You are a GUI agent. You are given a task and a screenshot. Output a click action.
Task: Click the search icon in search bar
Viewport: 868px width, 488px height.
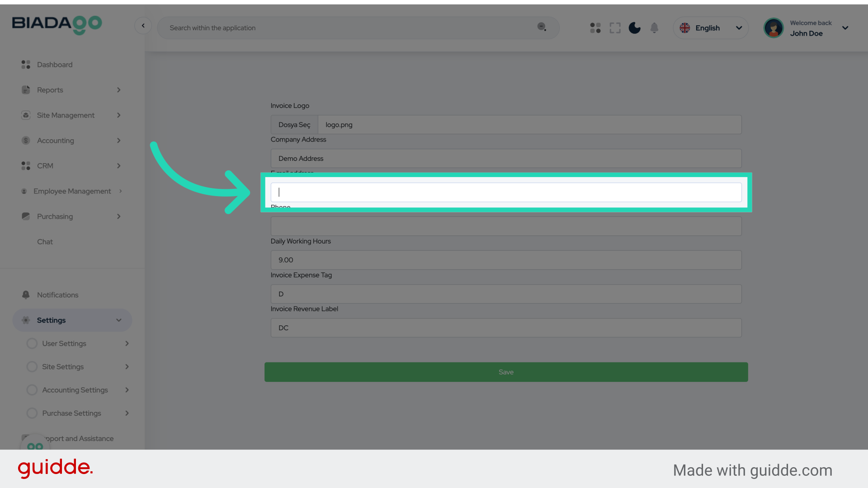(x=542, y=27)
